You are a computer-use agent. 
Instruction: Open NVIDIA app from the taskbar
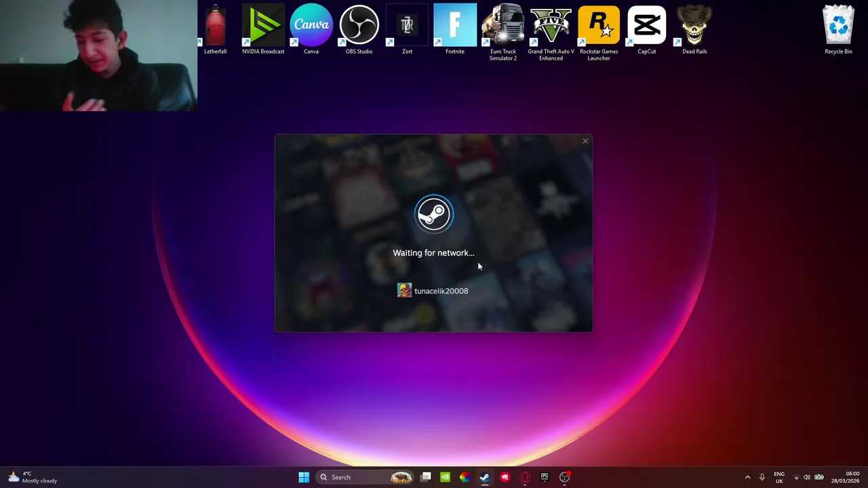[445, 477]
